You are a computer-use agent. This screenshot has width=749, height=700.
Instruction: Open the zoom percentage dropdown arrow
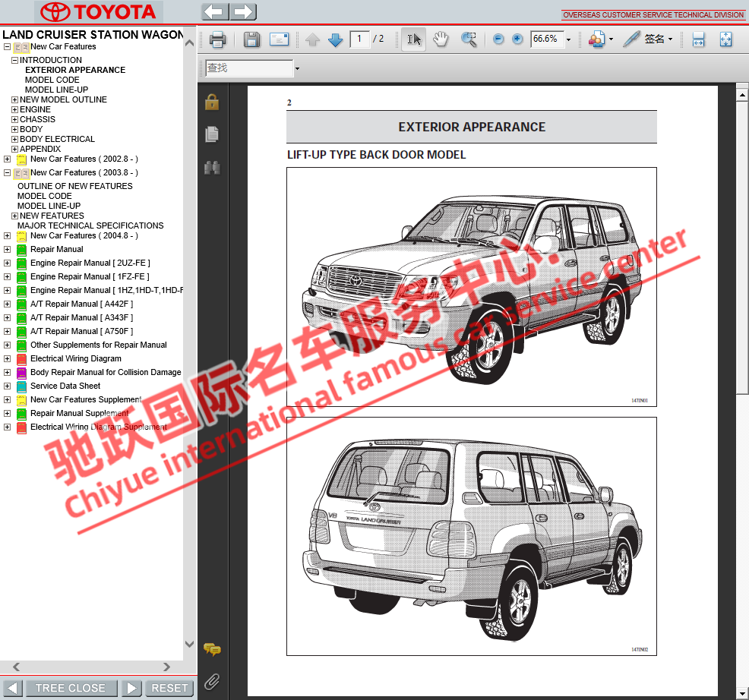[x=568, y=39]
